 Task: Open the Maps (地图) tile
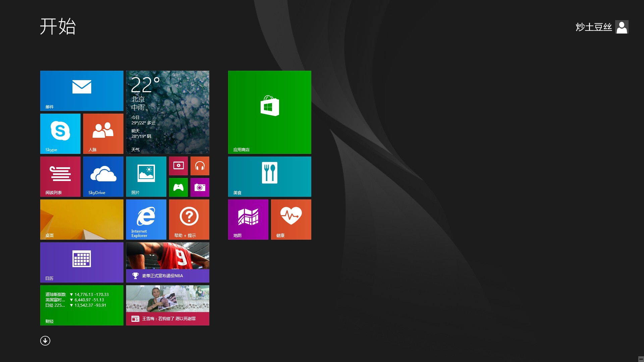[x=248, y=219]
